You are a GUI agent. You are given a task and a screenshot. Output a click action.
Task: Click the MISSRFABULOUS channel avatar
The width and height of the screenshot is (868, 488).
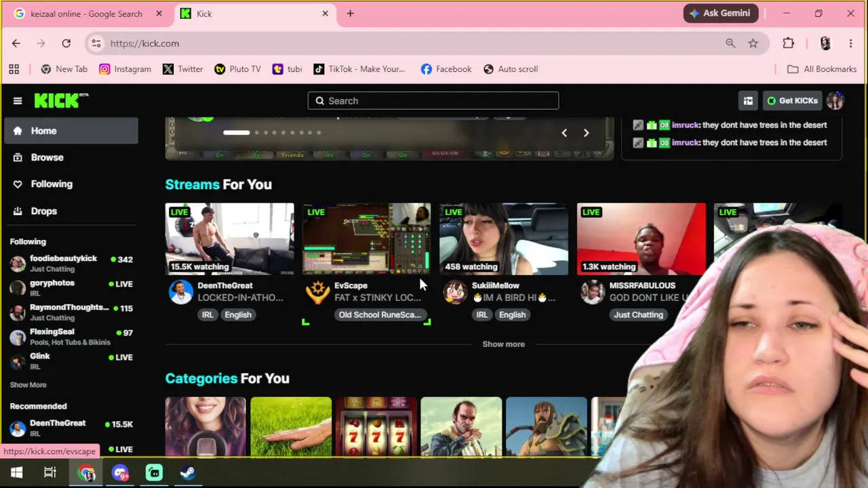593,292
